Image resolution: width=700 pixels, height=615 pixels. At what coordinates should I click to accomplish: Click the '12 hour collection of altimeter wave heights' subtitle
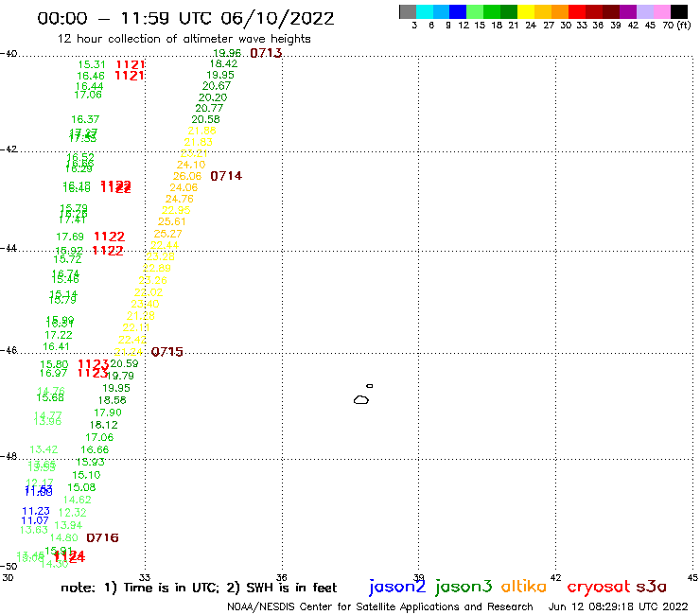pos(184,39)
